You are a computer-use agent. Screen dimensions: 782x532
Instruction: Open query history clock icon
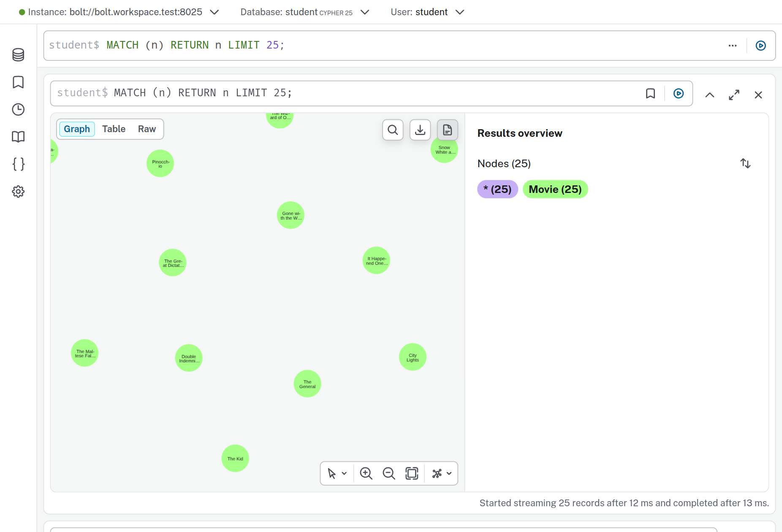tap(18, 109)
